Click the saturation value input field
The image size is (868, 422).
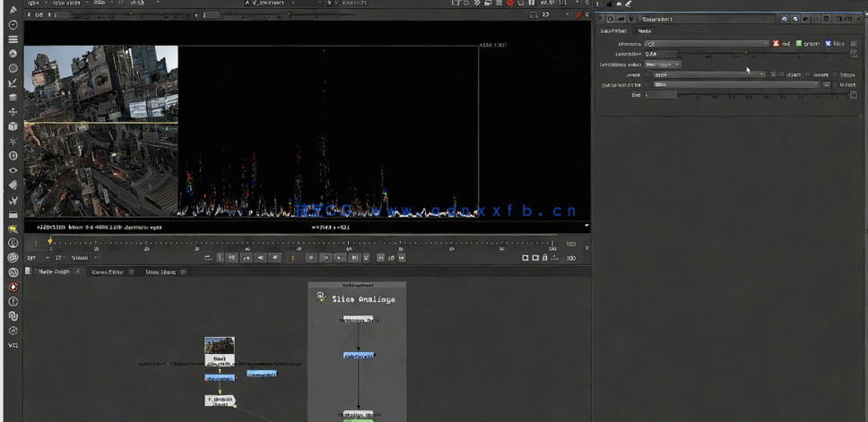[662, 54]
